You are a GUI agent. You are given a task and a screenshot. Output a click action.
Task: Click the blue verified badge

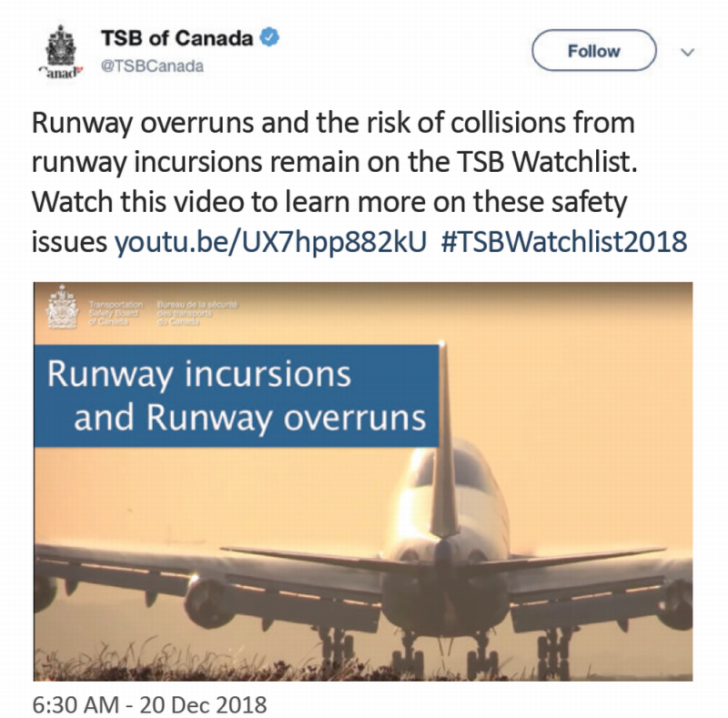[x=269, y=40]
